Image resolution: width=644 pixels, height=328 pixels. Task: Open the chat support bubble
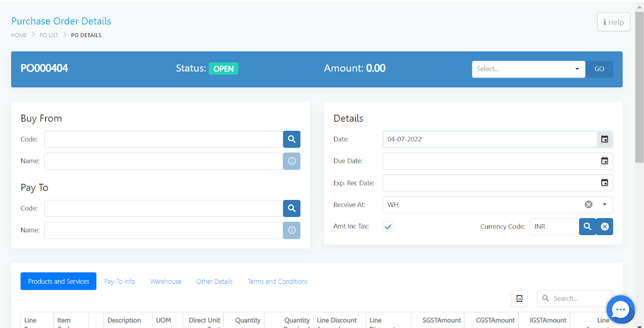click(620, 309)
